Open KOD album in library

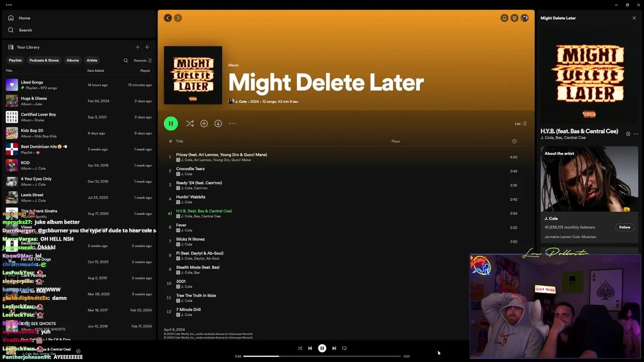pos(78,165)
